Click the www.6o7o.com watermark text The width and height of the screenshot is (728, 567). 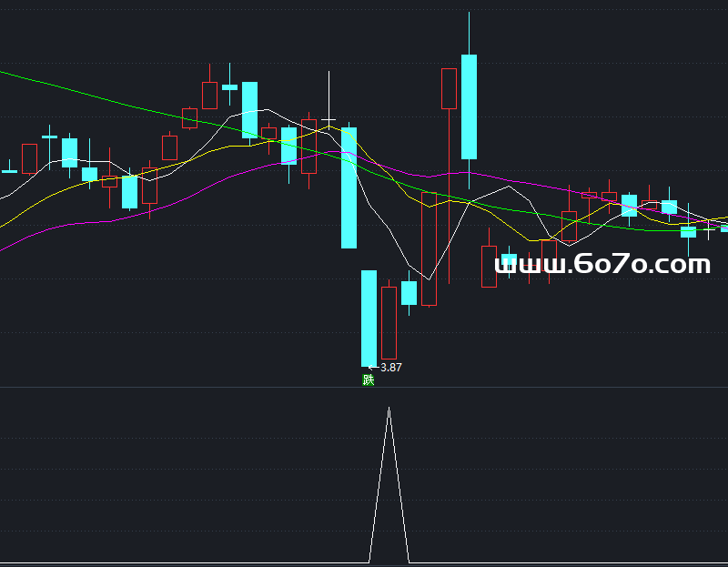(x=602, y=265)
